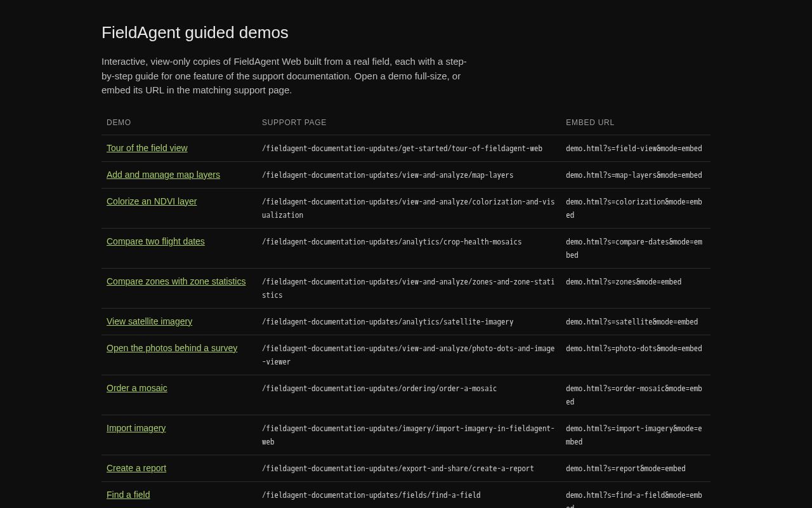The width and height of the screenshot is (812, 508).
Task: Open the photos behind a survey link
Action: coord(172,348)
